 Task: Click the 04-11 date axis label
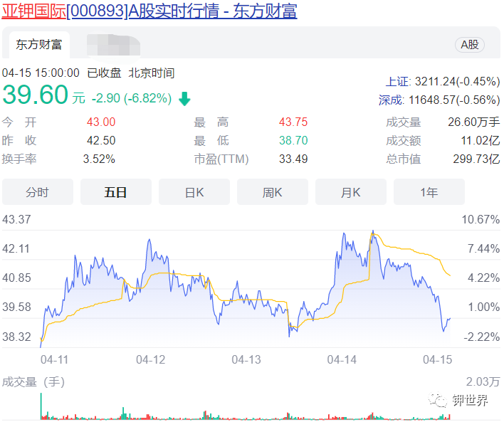(x=55, y=359)
